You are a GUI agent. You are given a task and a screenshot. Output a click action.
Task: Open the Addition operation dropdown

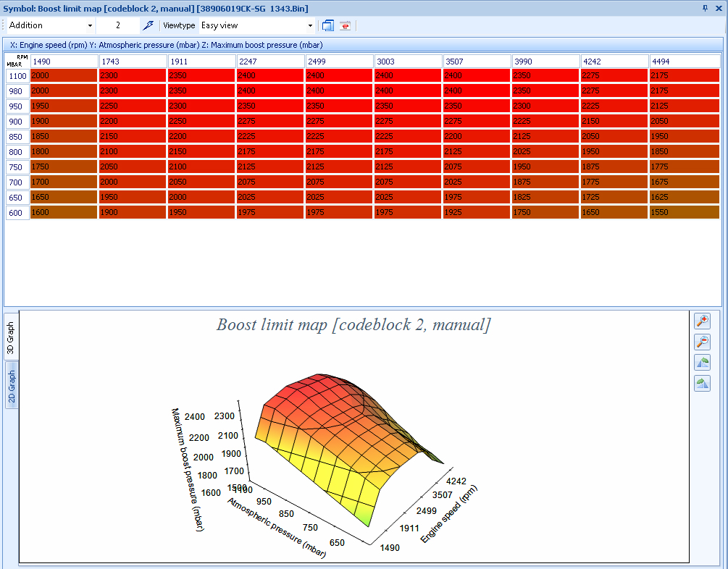(90, 25)
